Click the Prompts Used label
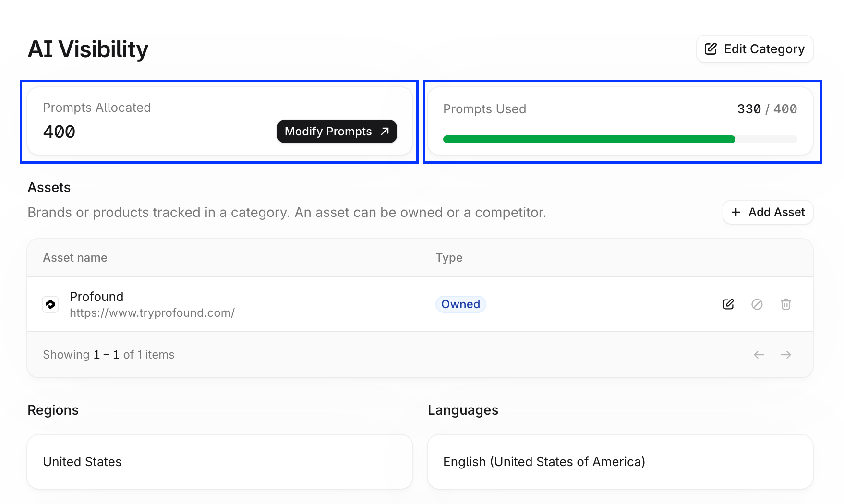 [x=484, y=109]
